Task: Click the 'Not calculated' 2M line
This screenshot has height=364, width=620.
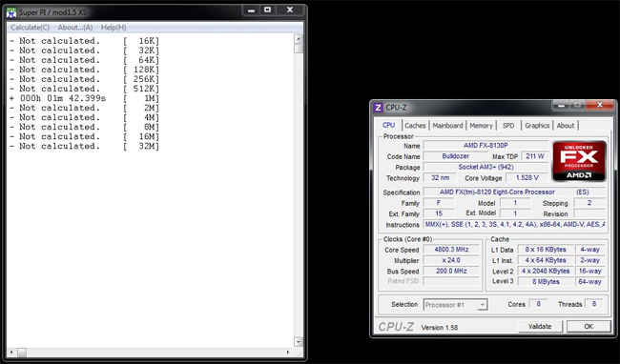Action: coord(84,108)
